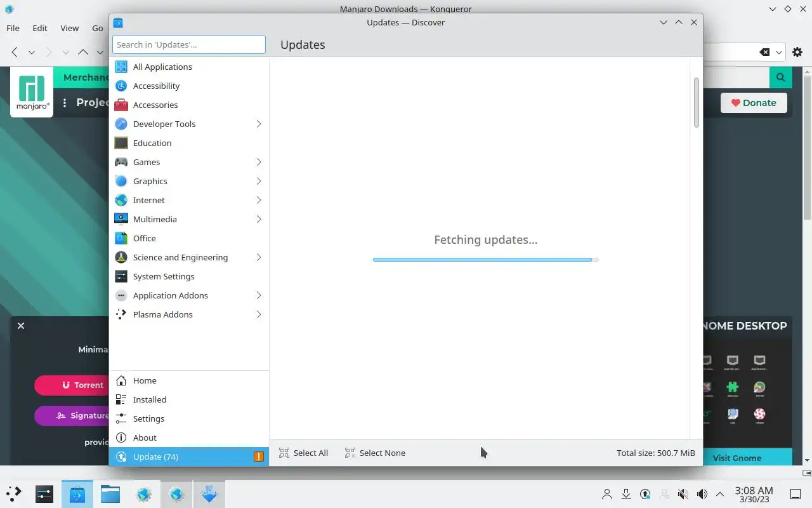Show hidden system tray icons
812x508 pixels.
[720, 494]
